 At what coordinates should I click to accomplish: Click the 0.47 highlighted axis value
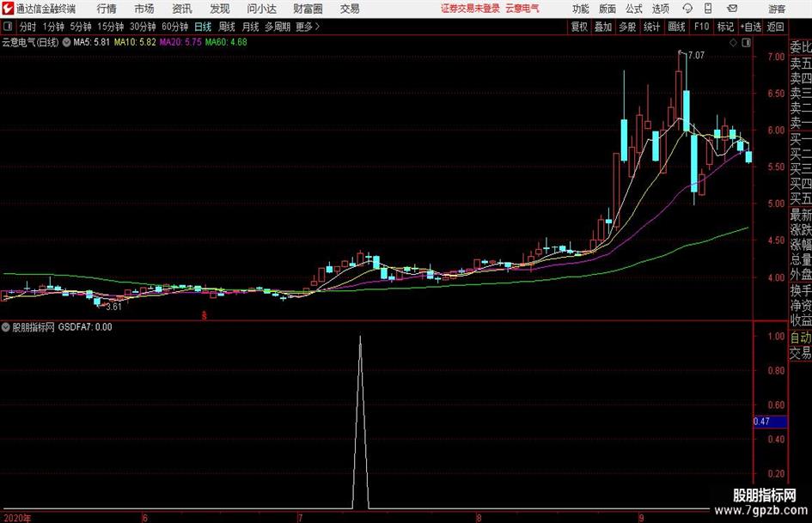770,422
